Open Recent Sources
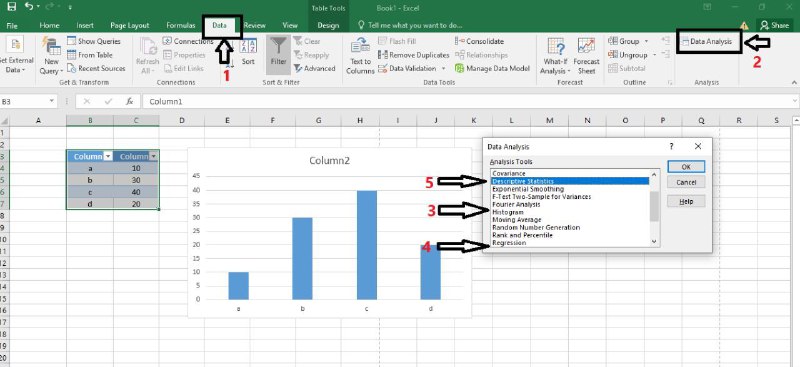800x367 pixels. point(96,68)
